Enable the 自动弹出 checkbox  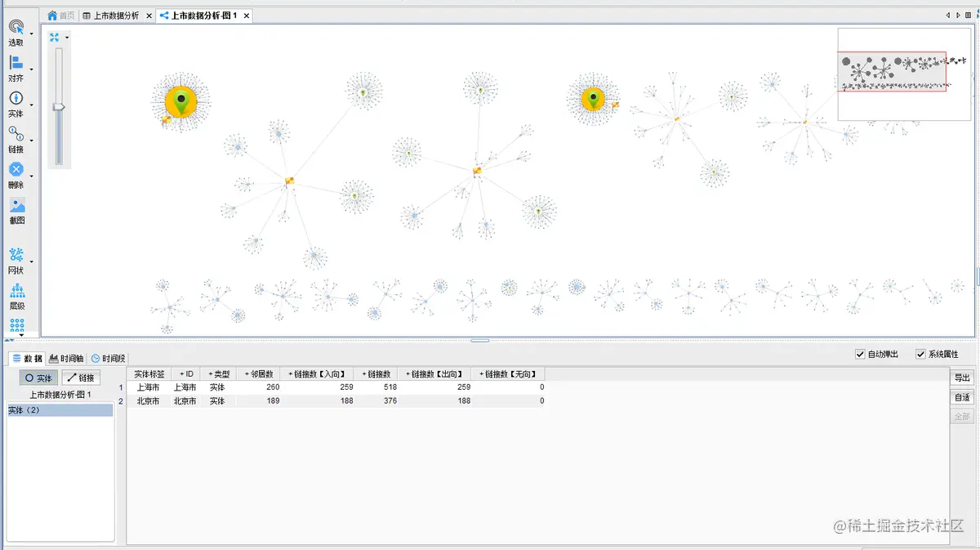click(x=860, y=354)
